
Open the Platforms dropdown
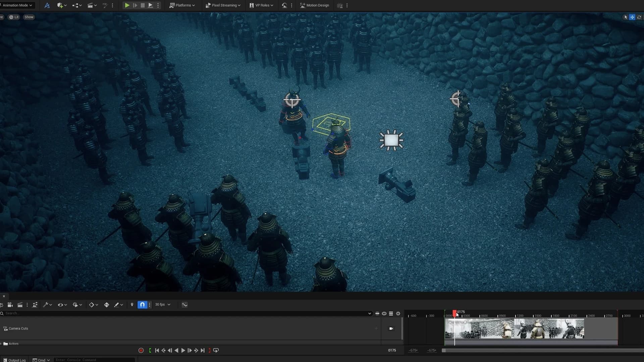[x=182, y=5]
